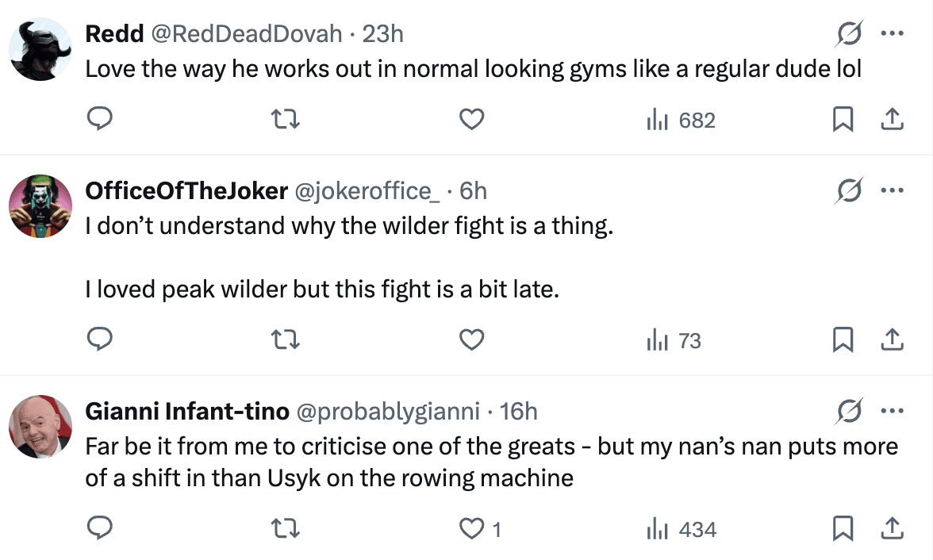Open the share icon on Redd's gym tweet
Viewport: 933px width, 560px height.
[x=892, y=119]
